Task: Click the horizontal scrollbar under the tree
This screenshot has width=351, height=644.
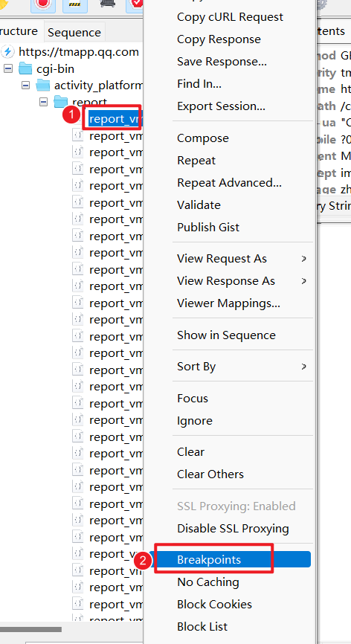Action: (x=30, y=629)
